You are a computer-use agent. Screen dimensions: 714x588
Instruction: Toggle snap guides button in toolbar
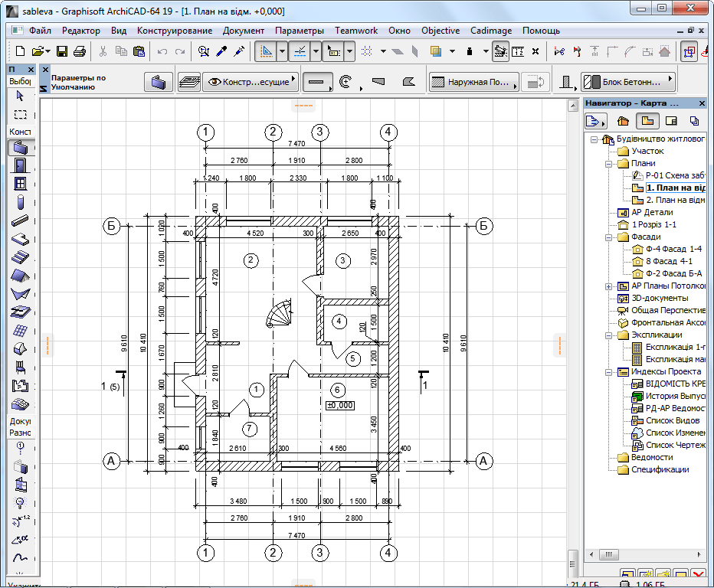[x=300, y=51]
